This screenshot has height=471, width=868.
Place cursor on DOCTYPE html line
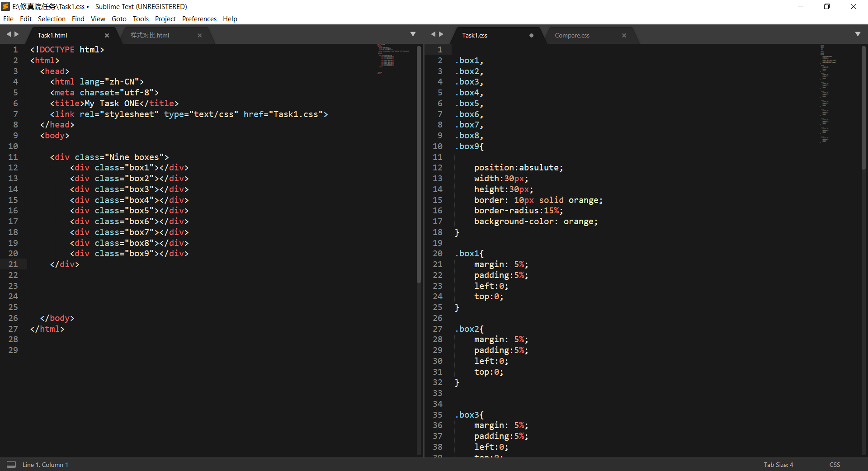pyautogui.click(x=67, y=50)
